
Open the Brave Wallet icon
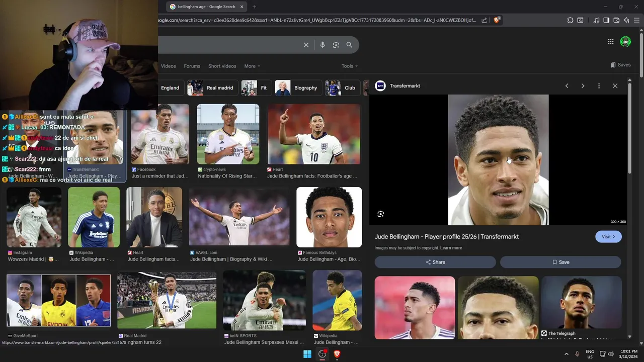[616, 20]
